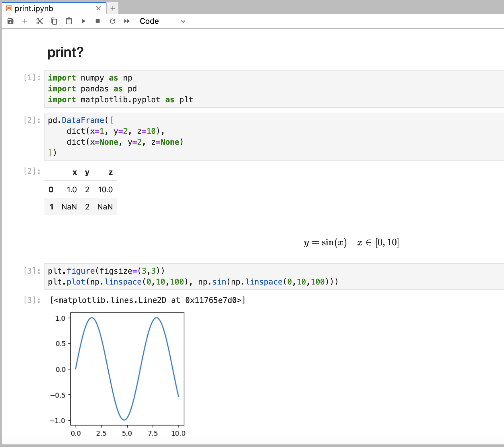Open the Code cell type dropdown

[x=162, y=21]
